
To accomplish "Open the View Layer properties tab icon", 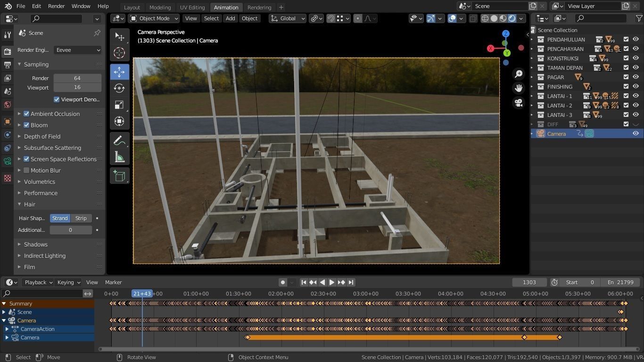I will coord(7,78).
